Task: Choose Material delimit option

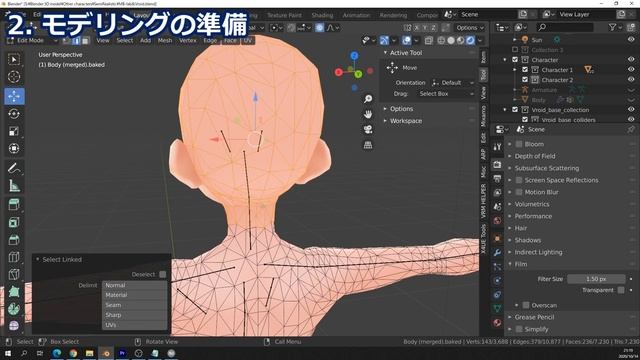Action: click(134, 295)
